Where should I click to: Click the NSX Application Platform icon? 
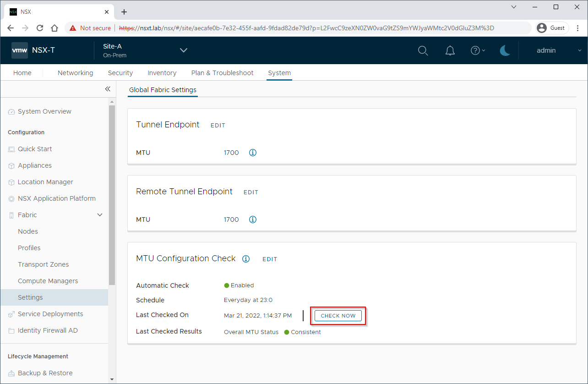[11, 198]
